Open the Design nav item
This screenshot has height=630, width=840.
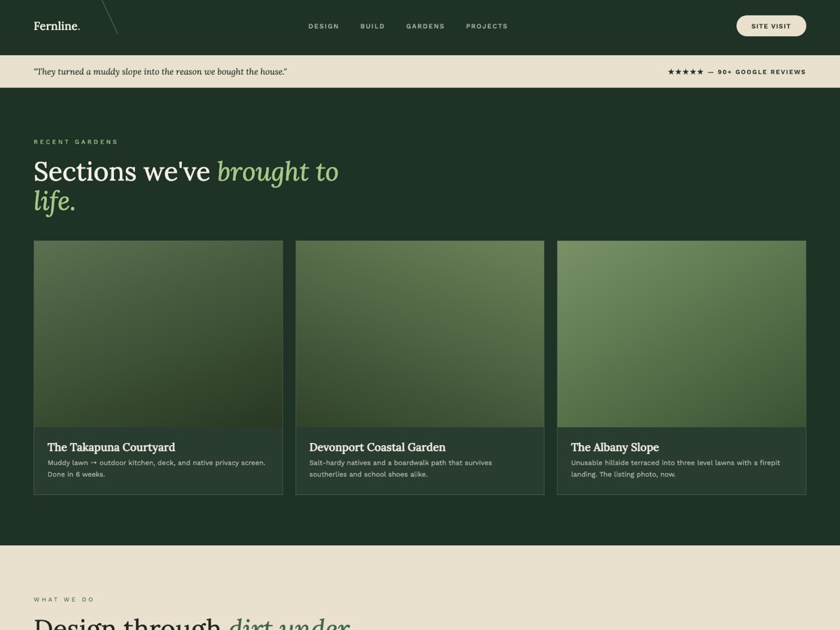[323, 27]
